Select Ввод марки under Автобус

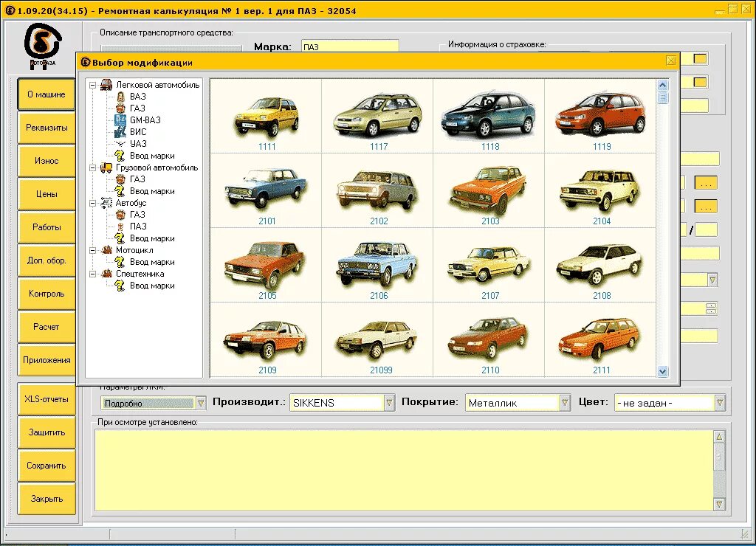point(152,238)
